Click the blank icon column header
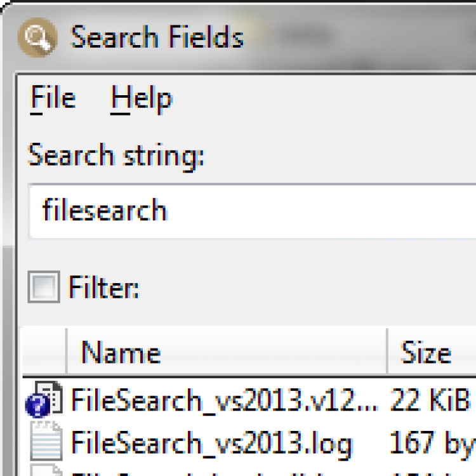Image resolution: width=476 pixels, height=476 pixels. [x=44, y=353]
